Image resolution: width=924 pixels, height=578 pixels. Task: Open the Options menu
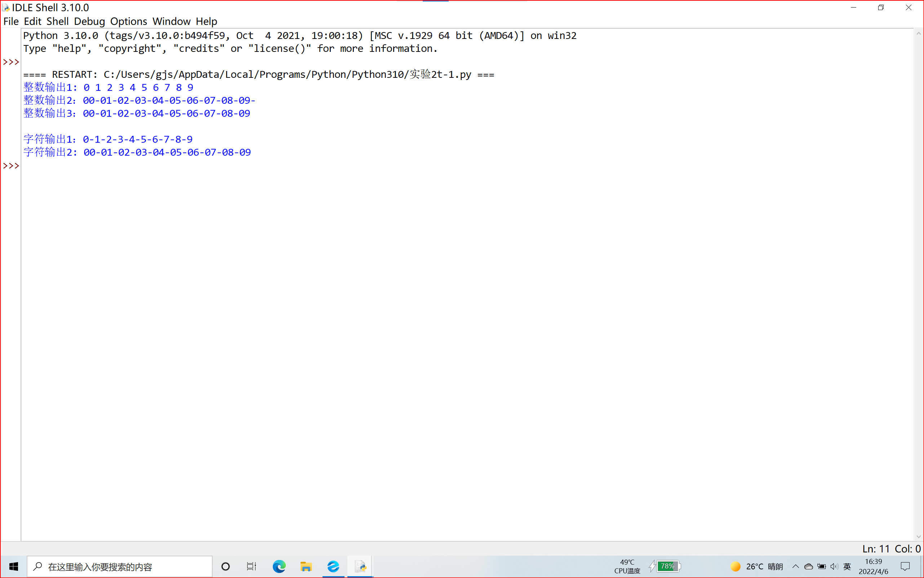click(128, 21)
